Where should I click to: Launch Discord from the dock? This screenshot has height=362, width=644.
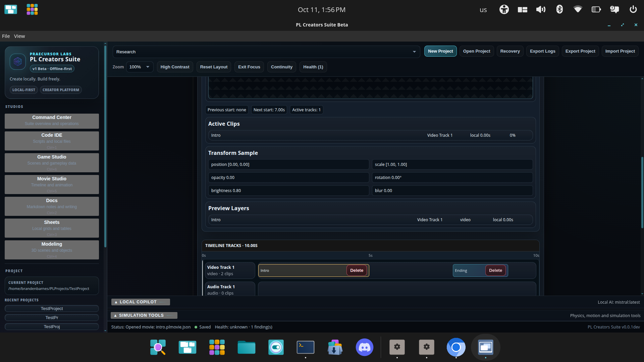365,347
